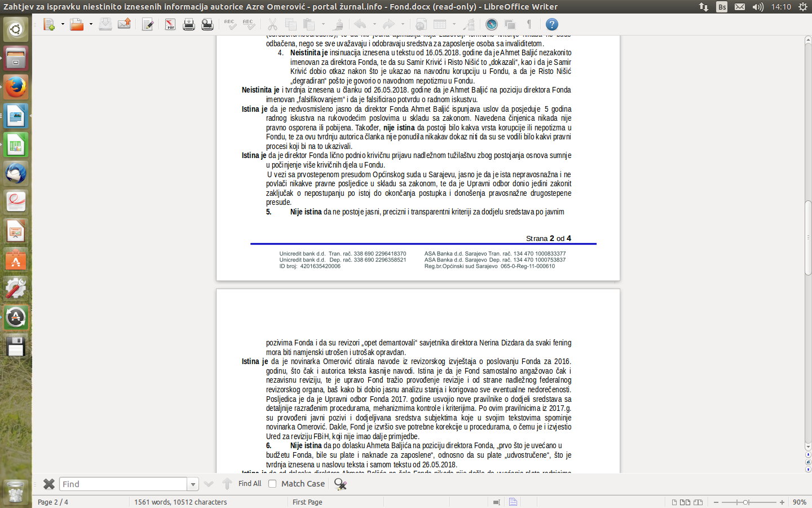Click the Next page navigation button
The image size is (812, 508).
click(x=807, y=469)
